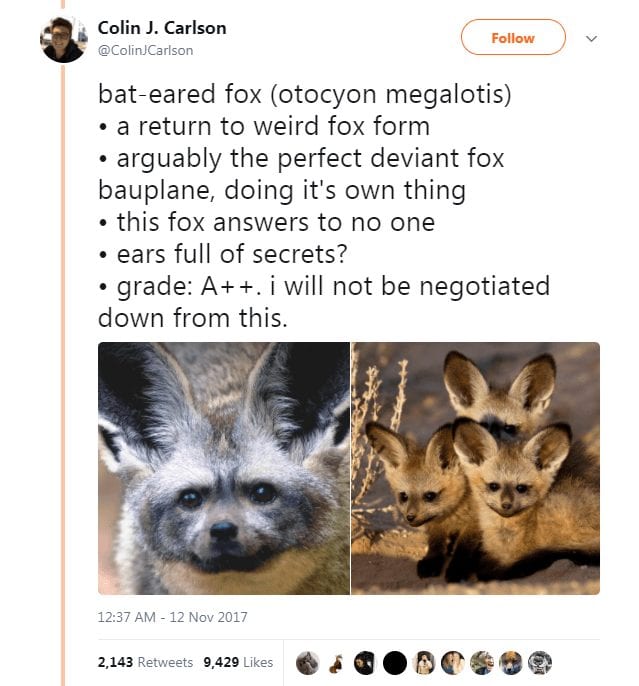The height and width of the screenshot is (686, 639).
Task: Follow Colin J. Carlson
Action: [513, 38]
